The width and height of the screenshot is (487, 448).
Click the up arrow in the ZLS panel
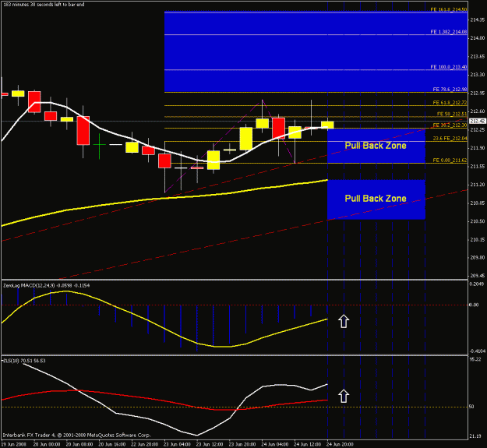tap(344, 396)
